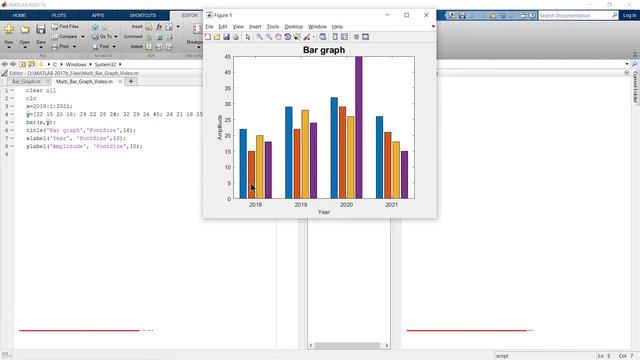Switch to the PLOTS ribbon tab
The image size is (640, 360).
coord(58,16)
